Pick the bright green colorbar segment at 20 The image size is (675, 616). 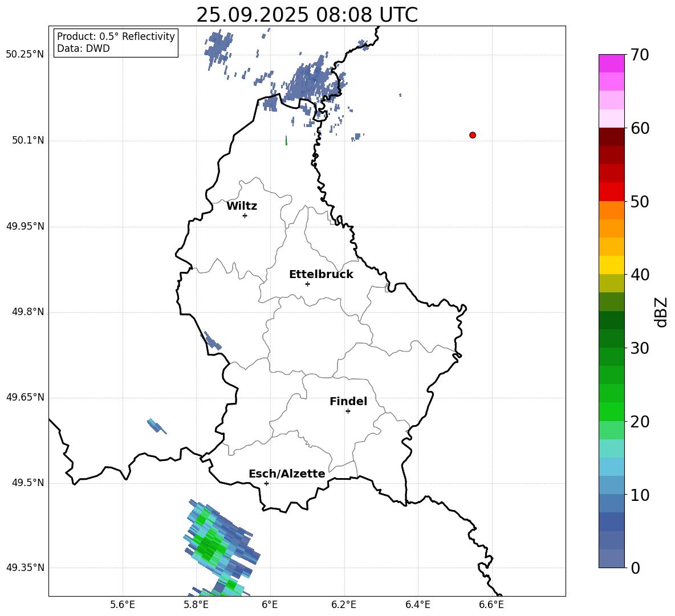point(612,411)
